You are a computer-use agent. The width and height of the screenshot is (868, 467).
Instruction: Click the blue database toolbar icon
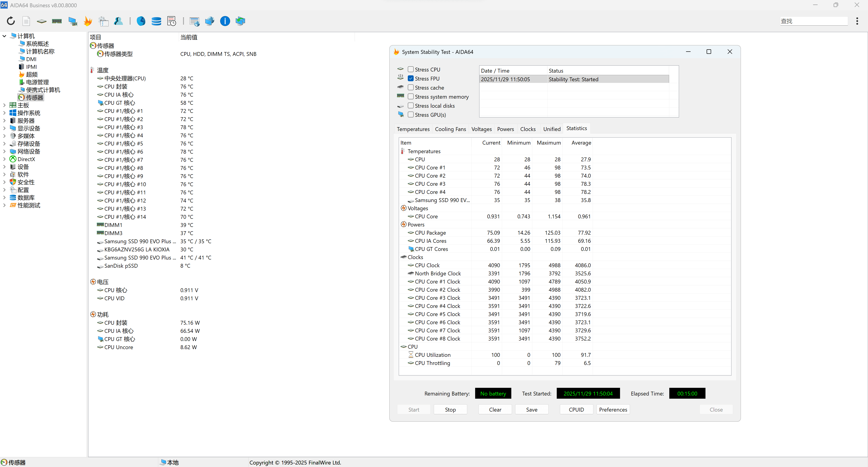pos(156,21)
